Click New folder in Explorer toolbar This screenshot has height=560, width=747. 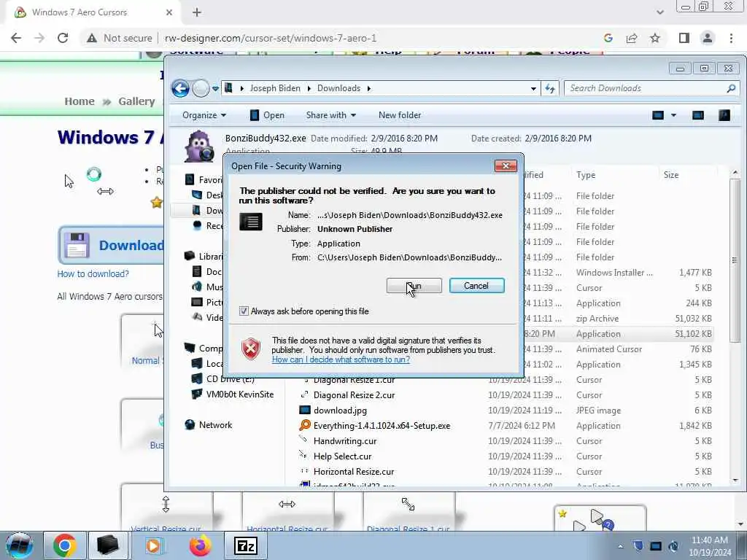point(400,115)
